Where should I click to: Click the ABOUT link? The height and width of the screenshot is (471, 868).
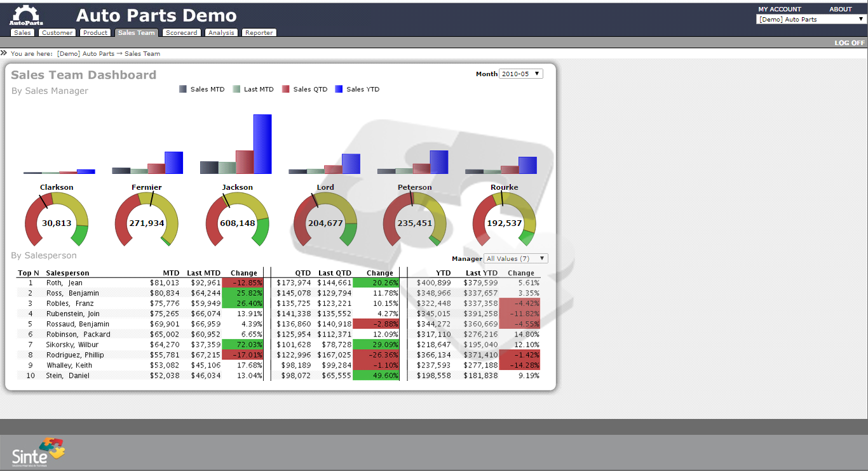click(x=841, y=9)
